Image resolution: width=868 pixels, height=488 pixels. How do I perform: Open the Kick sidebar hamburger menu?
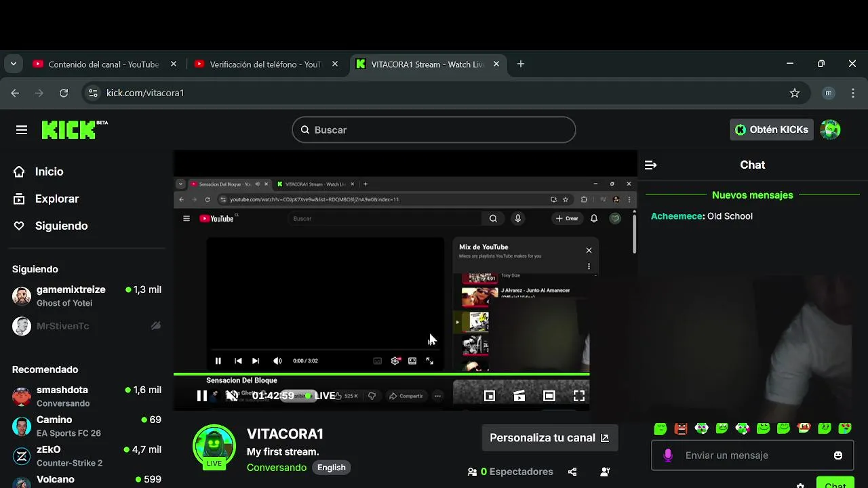22,129
